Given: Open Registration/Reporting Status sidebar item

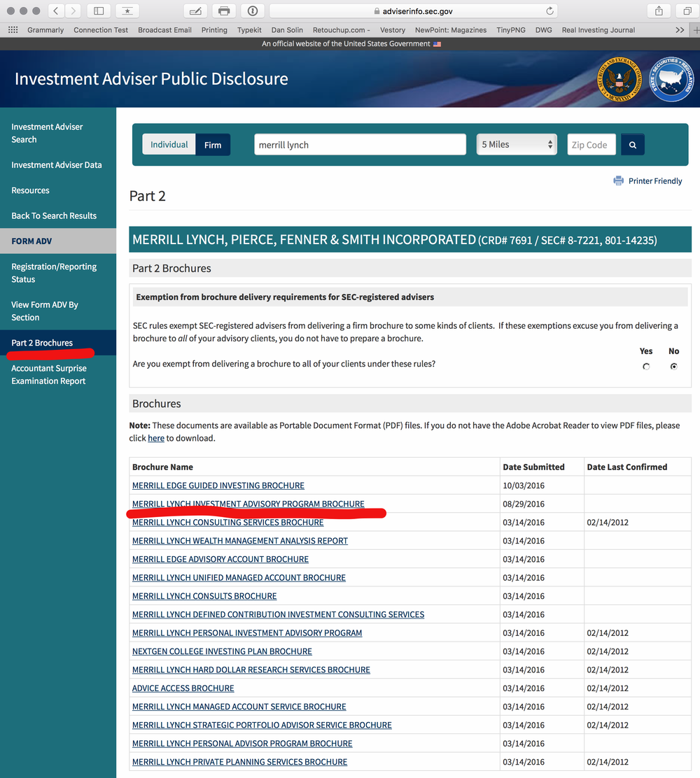Looking at the screenshot, I should [54, 273].
